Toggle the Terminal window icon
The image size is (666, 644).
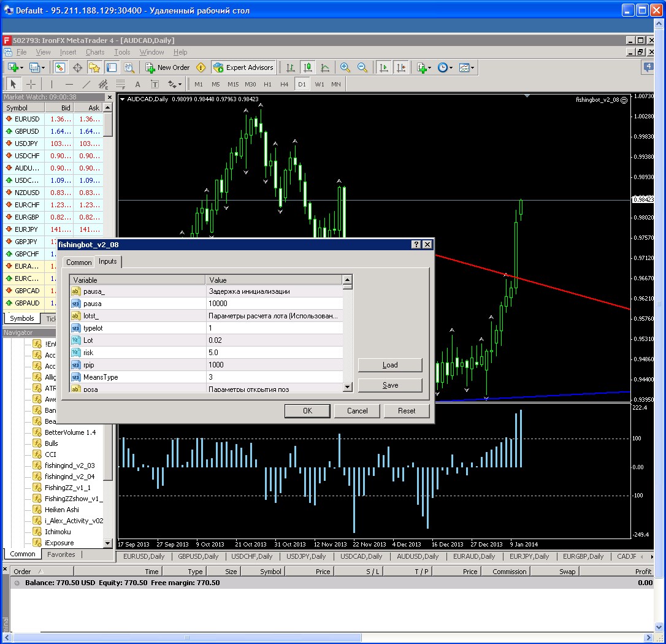111,67
